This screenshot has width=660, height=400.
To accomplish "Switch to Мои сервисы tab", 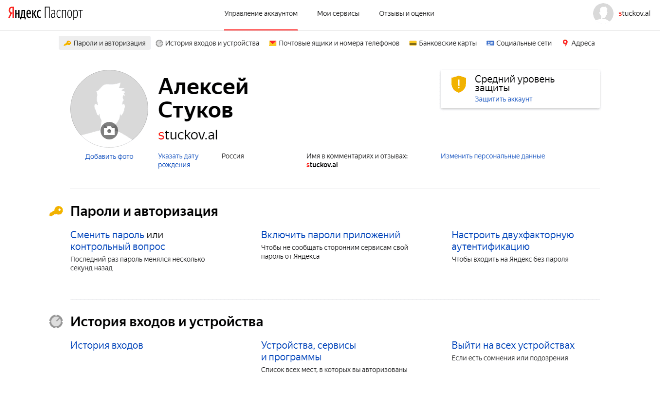I will point(338,12).
